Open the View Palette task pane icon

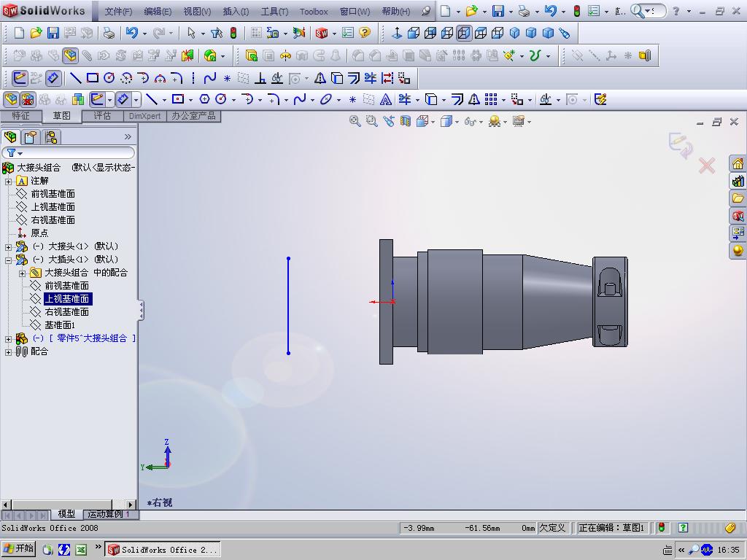coord(738,233)
